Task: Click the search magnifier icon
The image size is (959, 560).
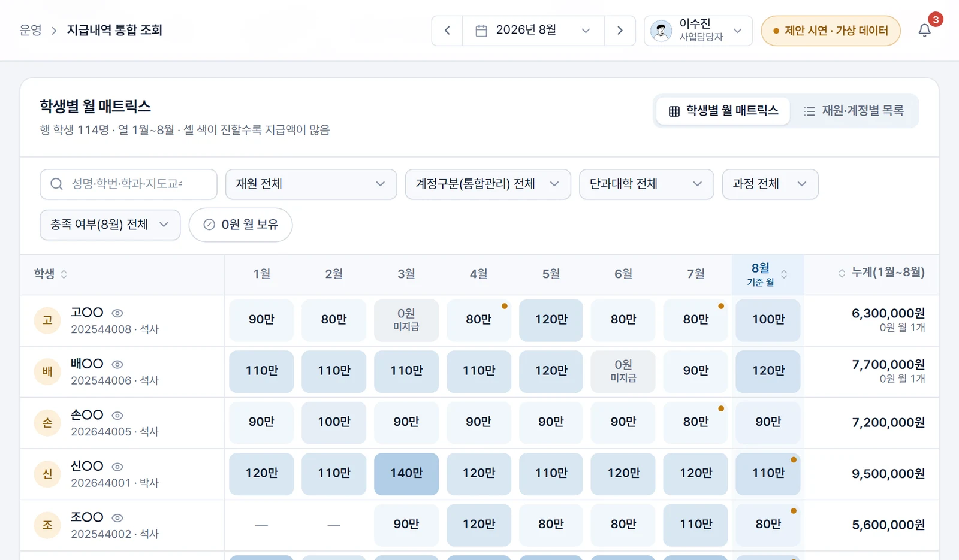Action: [56, 184]
